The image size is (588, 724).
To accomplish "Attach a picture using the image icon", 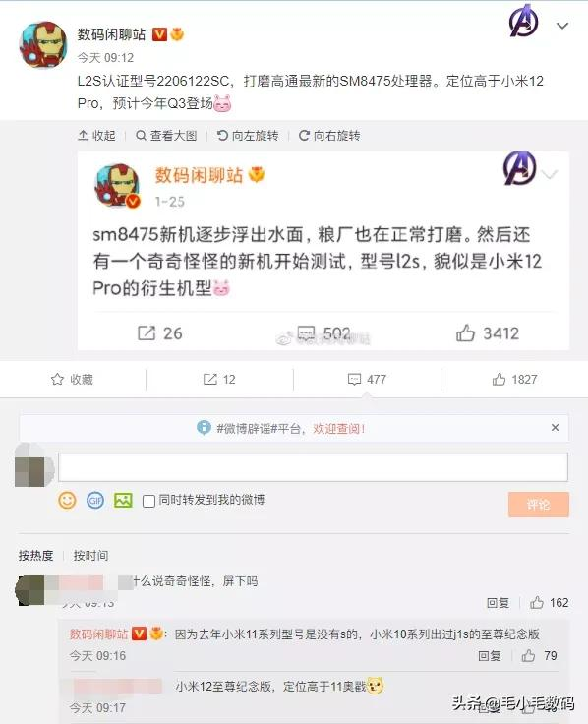I will (x=123, y=501).
